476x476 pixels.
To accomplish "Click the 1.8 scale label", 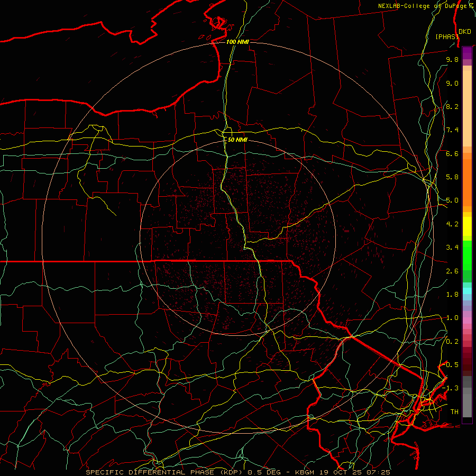I will pos(452,295).
